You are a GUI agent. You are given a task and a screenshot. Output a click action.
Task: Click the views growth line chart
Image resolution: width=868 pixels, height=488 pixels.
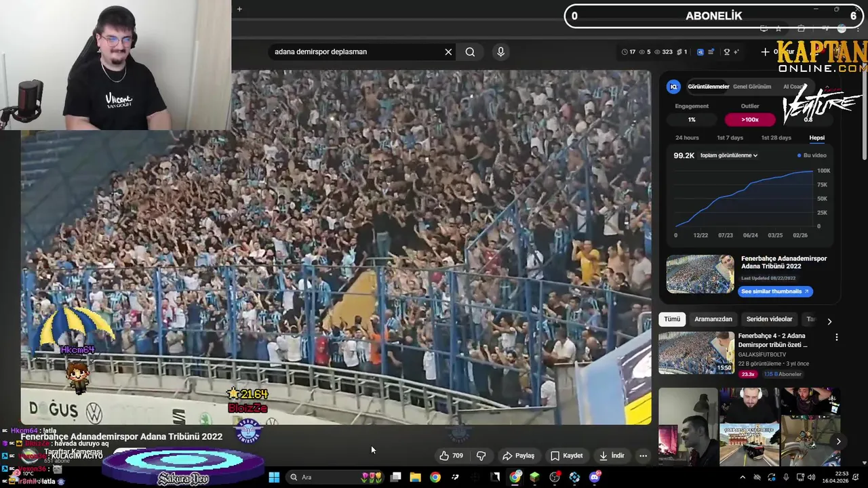pyautogui.click(x=744, y=198)
